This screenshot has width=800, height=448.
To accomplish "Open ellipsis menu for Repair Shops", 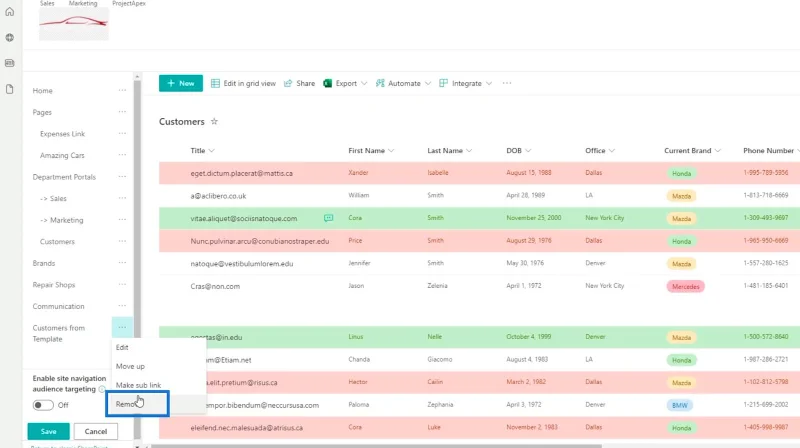I will pyautogui.click(x=122, y=284).
